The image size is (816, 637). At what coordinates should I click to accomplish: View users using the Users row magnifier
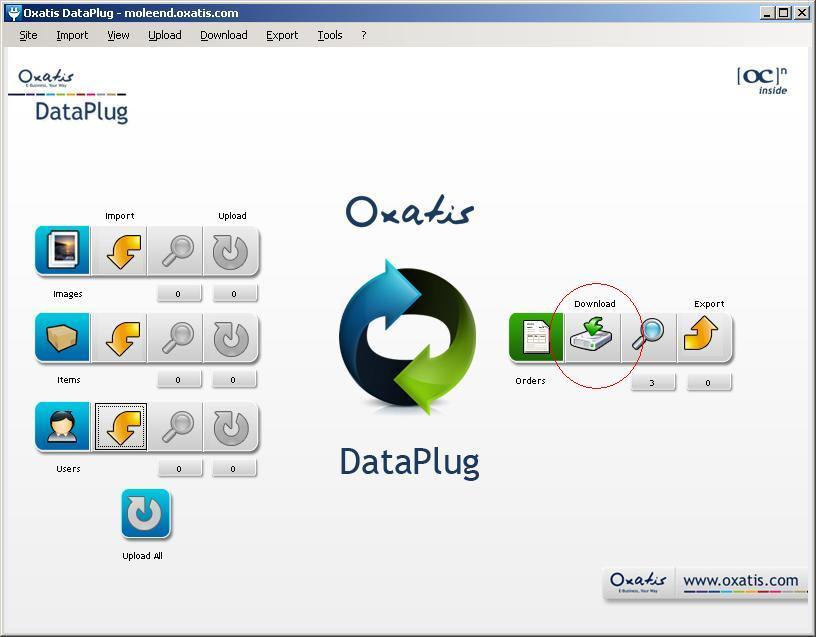pyautogui.click(x=177, y=426)
